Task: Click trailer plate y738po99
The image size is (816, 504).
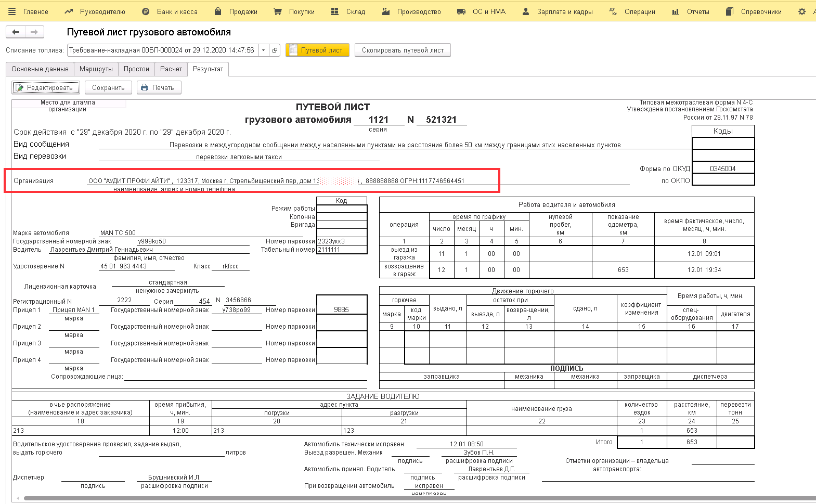Action: (237, 310)
